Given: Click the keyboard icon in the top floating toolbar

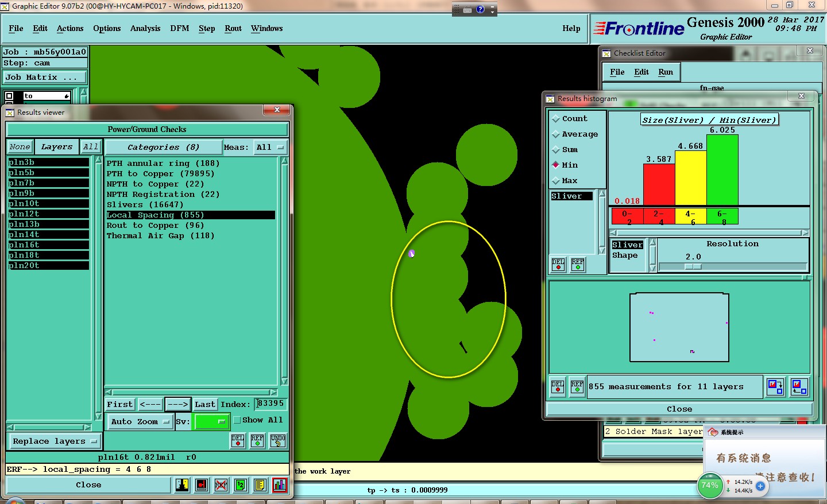Looking at the screenshot, I should (467, 10).
